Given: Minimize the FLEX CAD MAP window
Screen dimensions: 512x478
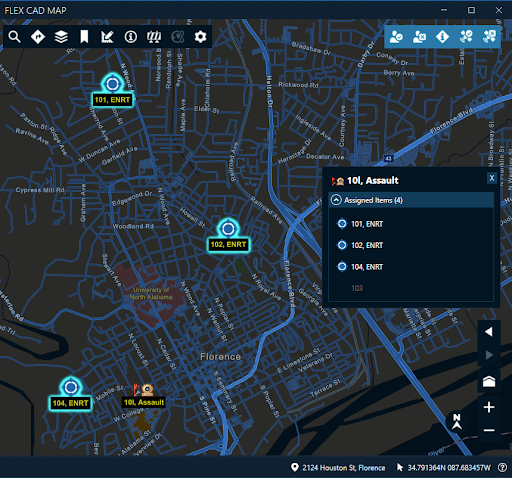Looking at the screenshot, I should (x=444, y=10).
